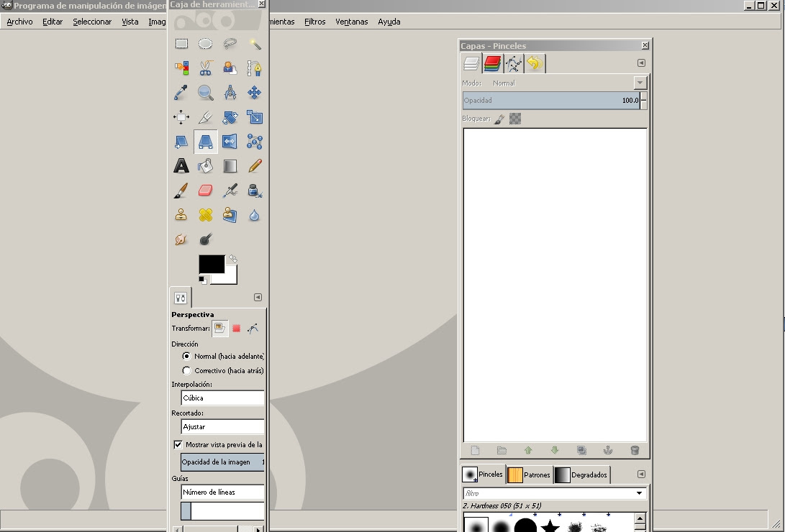Viewport: 785px width, 532px height.
Task: Open Capas panel tab configuration arrow
Action: click(641, 63)
